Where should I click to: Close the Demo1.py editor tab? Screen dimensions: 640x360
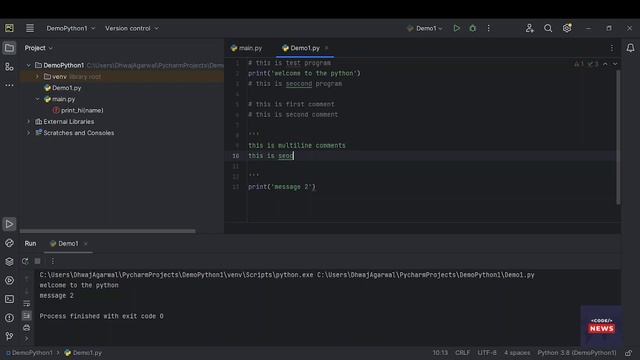[327, 48]
